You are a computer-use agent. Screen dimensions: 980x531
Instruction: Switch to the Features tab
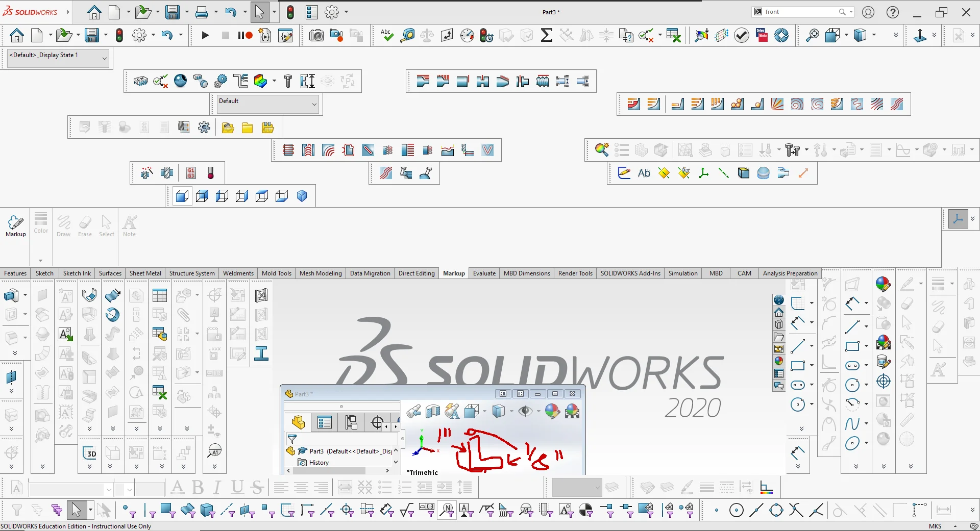coord(15,273)
